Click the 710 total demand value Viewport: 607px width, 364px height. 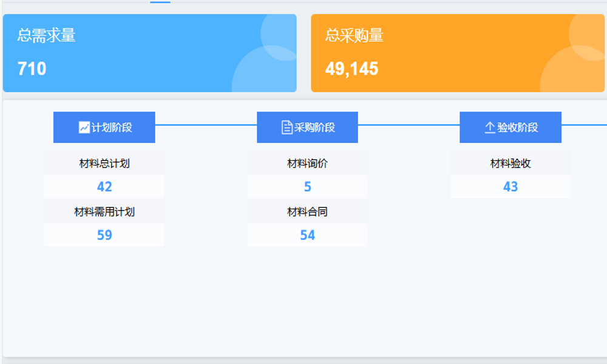32,69
